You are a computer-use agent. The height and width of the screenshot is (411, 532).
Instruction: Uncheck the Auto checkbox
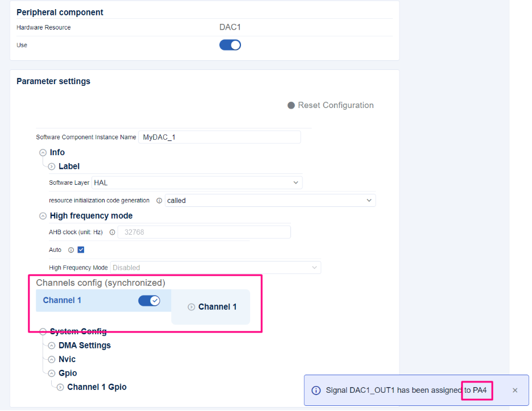click(x=81, y=250)
